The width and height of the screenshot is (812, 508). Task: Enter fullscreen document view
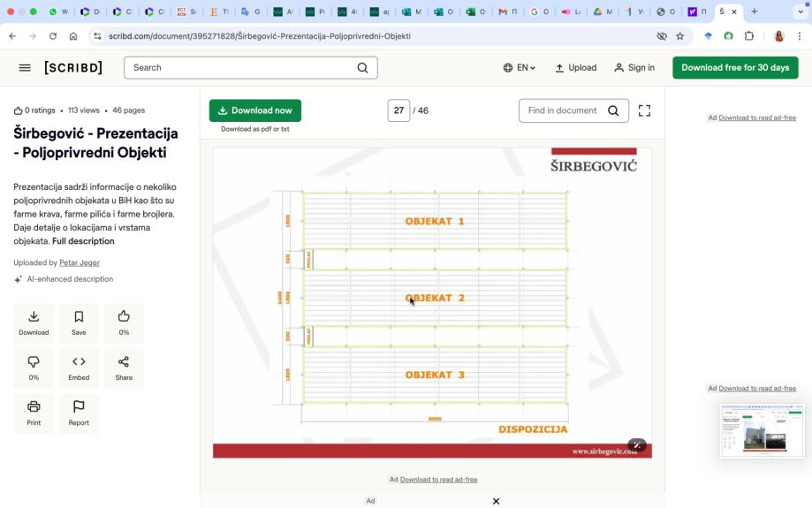(644, 110)
